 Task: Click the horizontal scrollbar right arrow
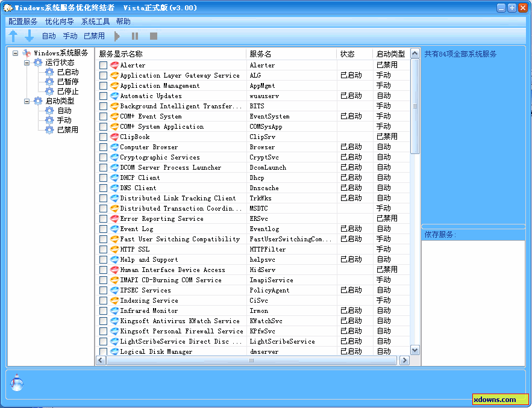(404, 360)
